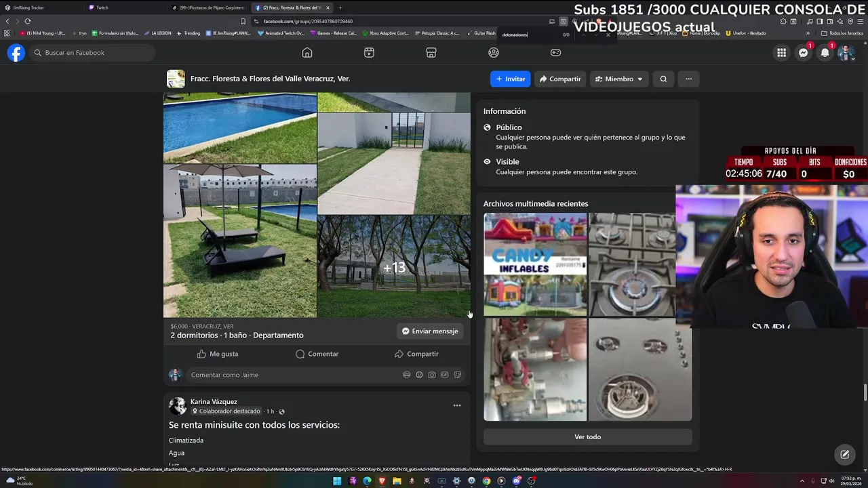Viewport: 868px width, 488px height.
Task: Click the browser address bar URL
Action: (308, 21)
